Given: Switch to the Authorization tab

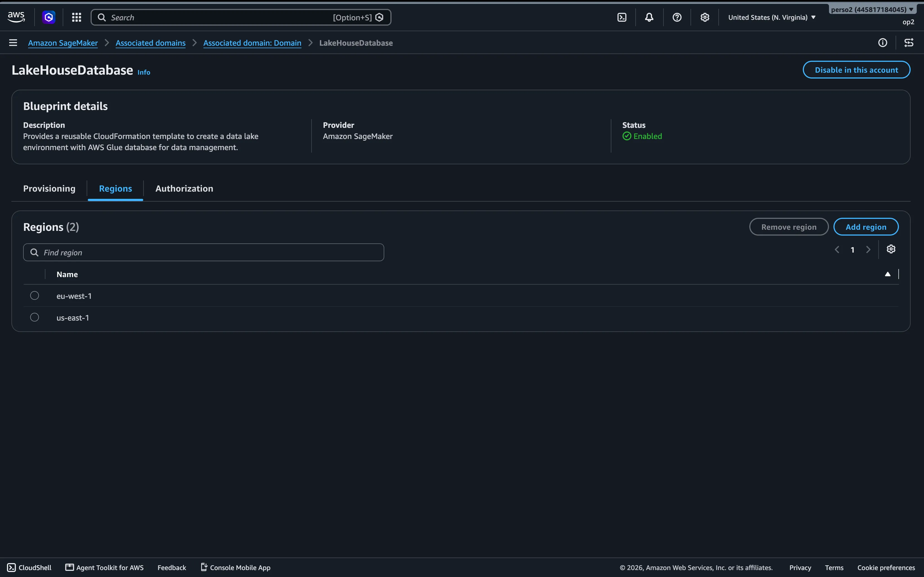Looking at the screenshot, I should [x=184, y=189].
